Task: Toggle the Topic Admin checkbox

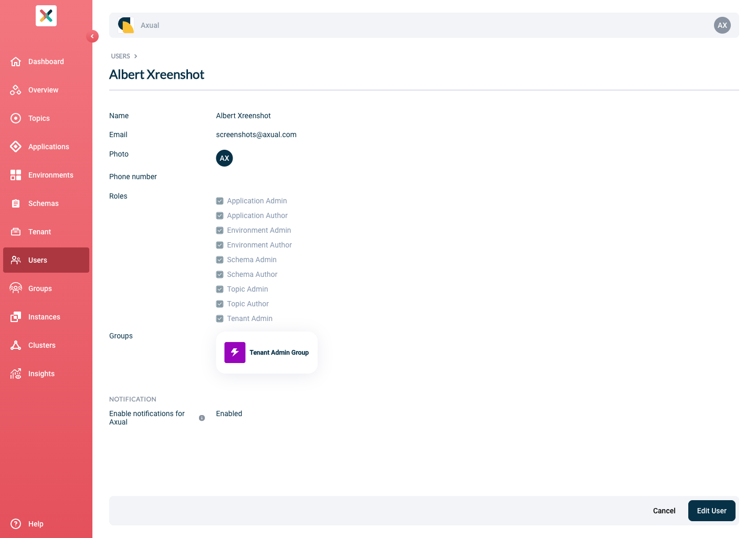Action: [x=219, y=289]
